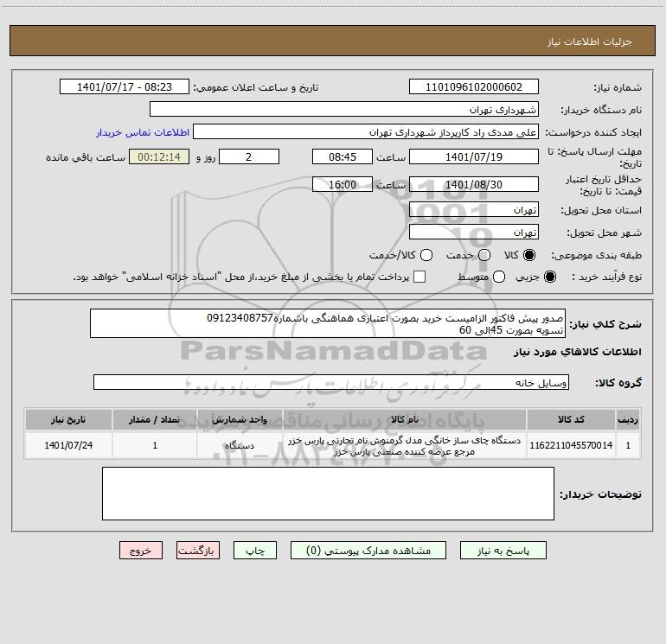Select the خدمت radio button

(x=484, y=255)
